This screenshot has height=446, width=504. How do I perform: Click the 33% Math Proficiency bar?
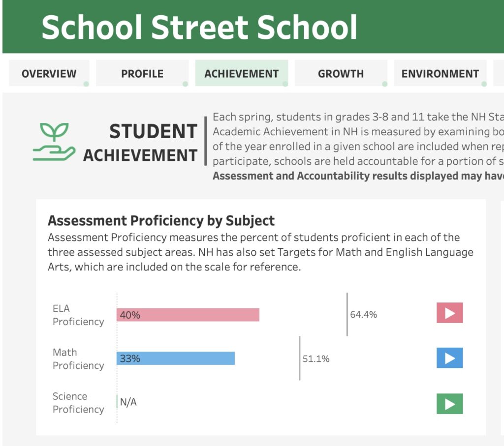(175, 358)
